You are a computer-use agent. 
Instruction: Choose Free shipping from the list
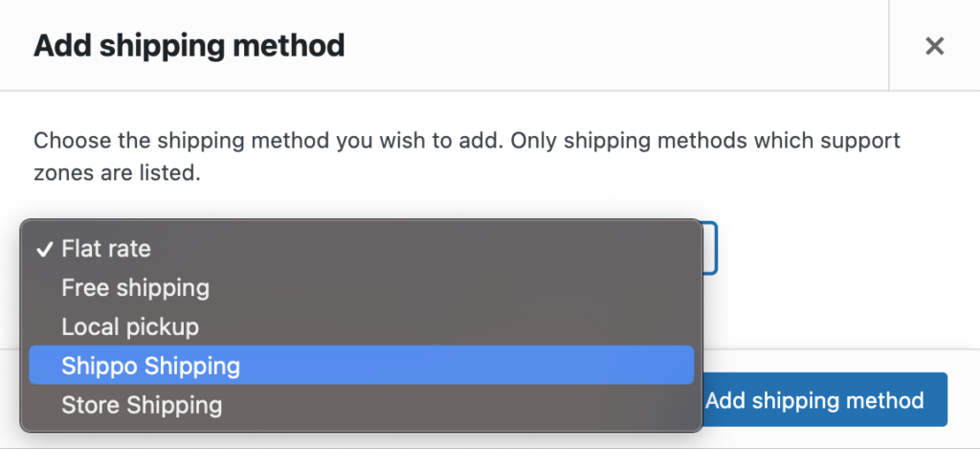135,287
